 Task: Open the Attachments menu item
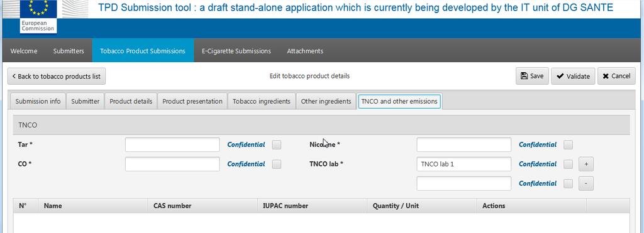point(305,51)
